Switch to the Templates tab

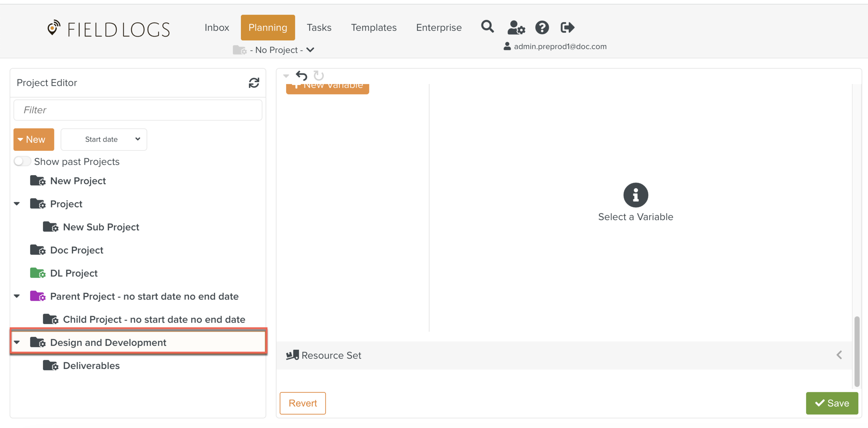tap(374, 27)
